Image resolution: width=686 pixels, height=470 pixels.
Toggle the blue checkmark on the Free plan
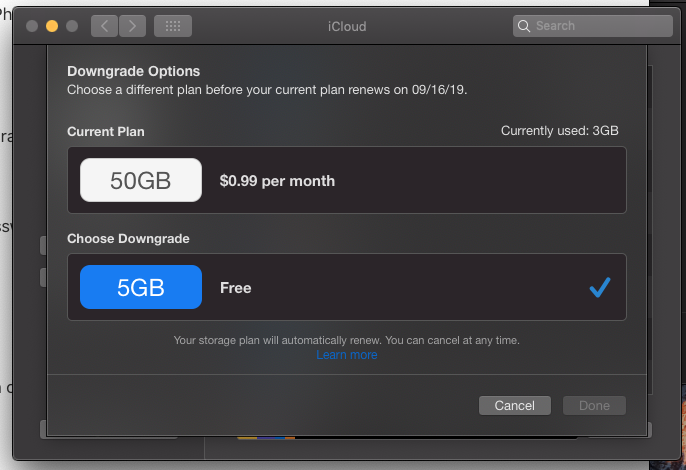[x=600, y=288]
